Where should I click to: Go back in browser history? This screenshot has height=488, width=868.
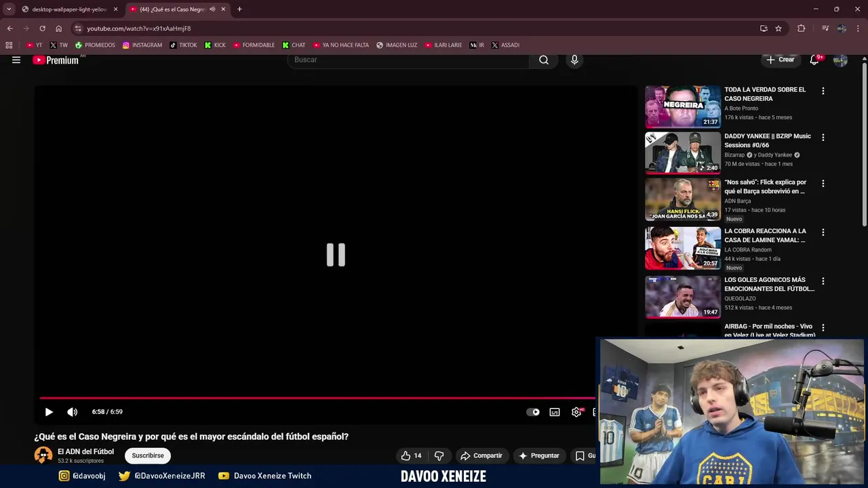(x=9, y=28)
